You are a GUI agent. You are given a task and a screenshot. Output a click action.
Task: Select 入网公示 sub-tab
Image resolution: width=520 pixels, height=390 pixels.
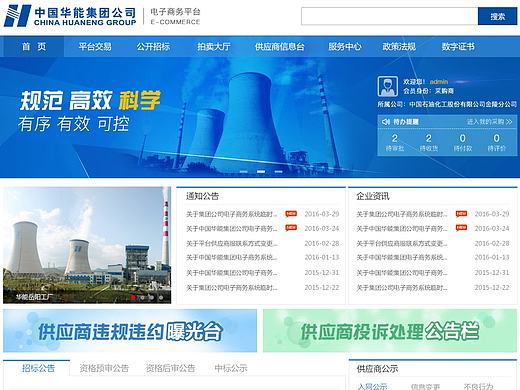(372, 387)
